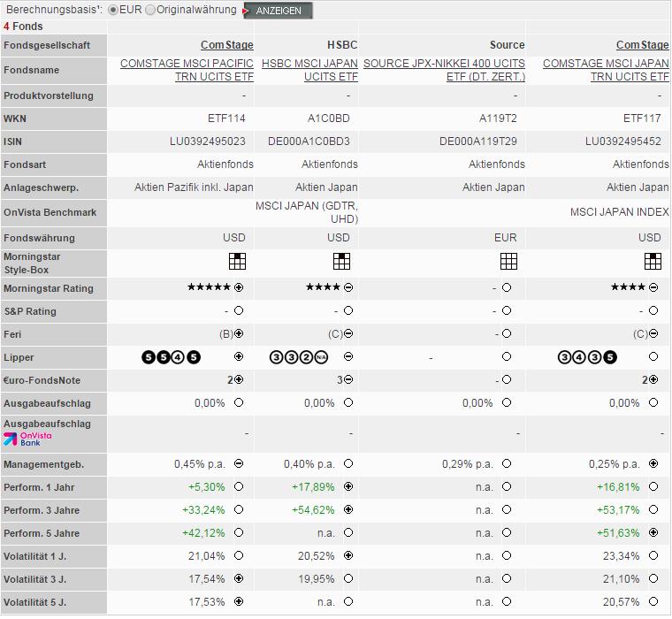Viewport: 672px width, 619px height.
Task: Click plus indicator beside +51,63% performance
Action: click(x=653, y=533)
